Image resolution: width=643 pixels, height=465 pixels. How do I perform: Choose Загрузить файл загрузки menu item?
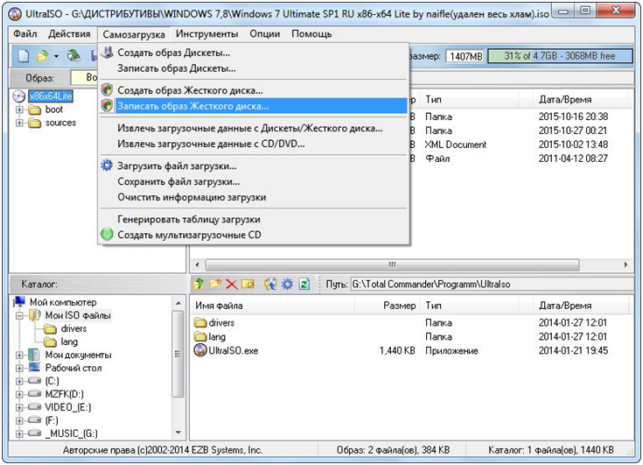coord(253,166)
